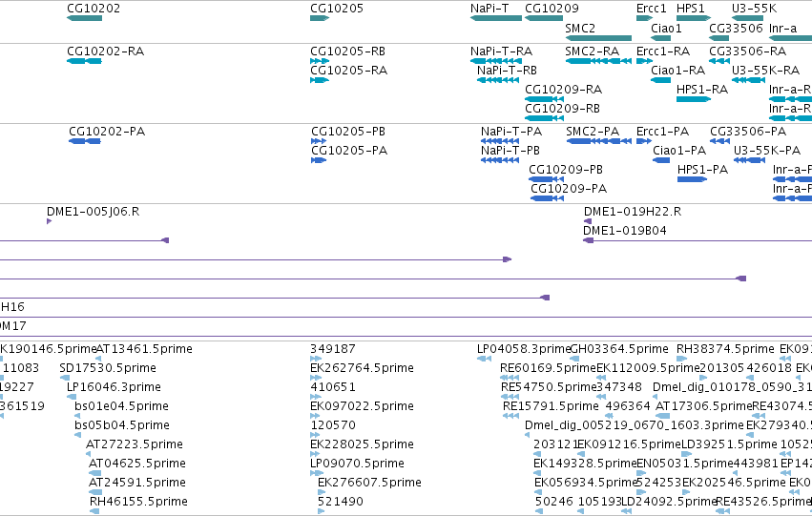Select EST EK228025.5prime
The height and width of the screenshot is (516, 812).
coord(316,454)
